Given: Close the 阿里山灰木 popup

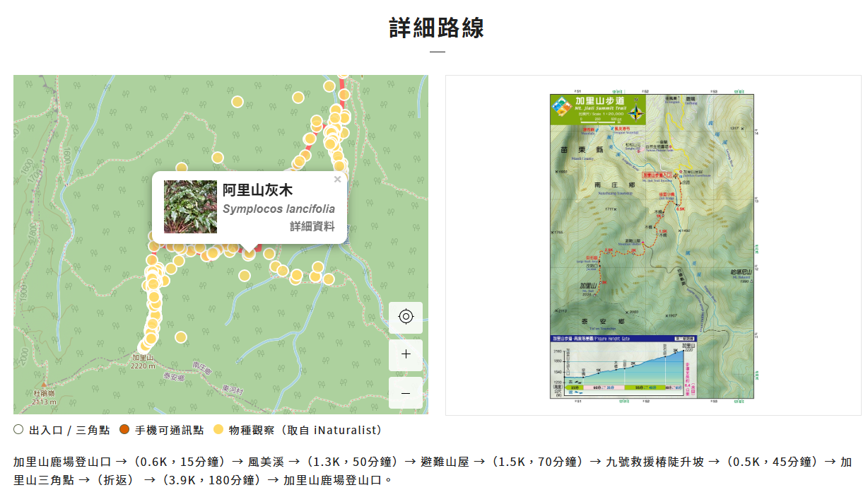Looking at the screenshot, I should [337, 180].
